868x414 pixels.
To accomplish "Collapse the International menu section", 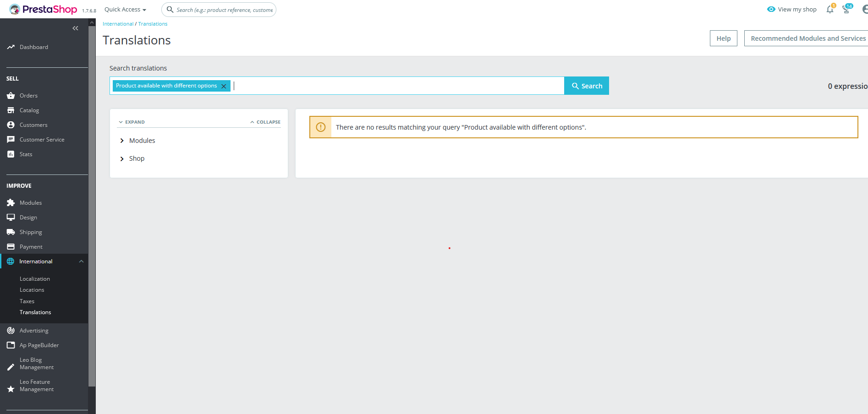I will tap(81, 261).
